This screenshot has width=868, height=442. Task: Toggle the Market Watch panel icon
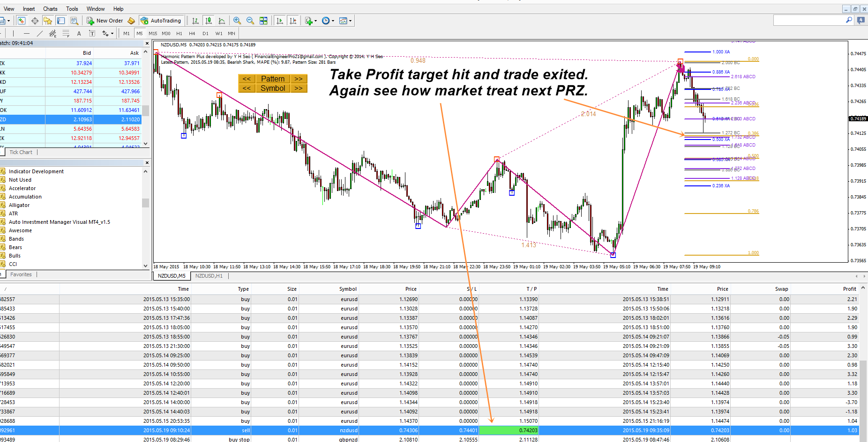pos(22,21)
